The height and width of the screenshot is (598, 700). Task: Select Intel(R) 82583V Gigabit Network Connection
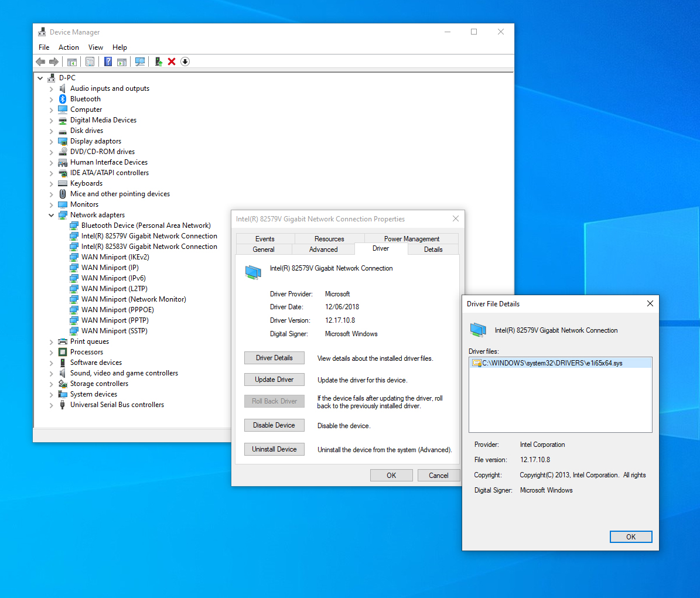click(x=149, y=247)
